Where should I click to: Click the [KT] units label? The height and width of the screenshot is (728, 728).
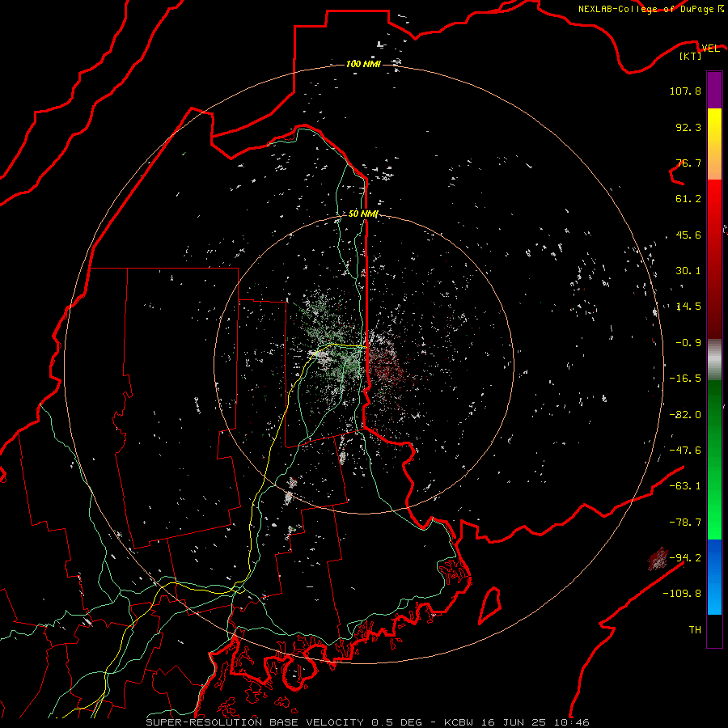691,56
